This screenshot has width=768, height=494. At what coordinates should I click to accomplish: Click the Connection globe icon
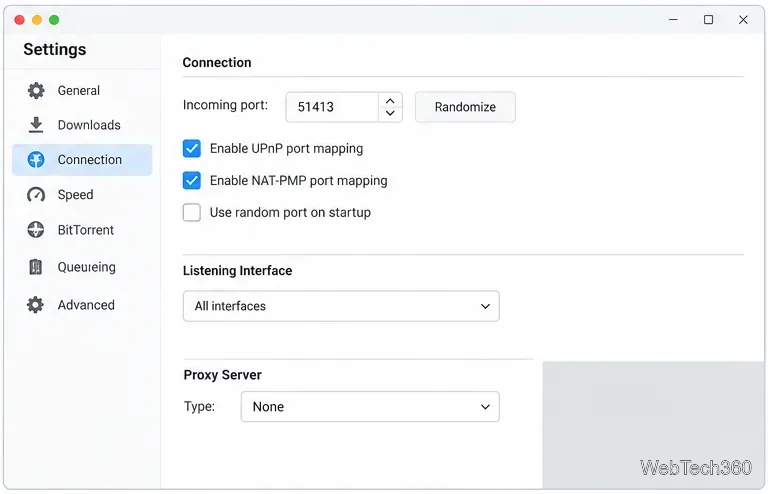(x=36, y=160)
